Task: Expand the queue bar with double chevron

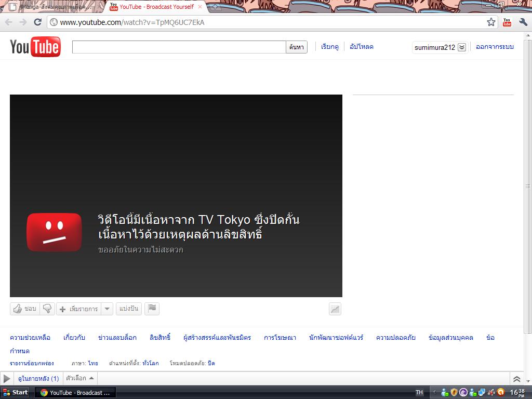Action: click(517, 379)
